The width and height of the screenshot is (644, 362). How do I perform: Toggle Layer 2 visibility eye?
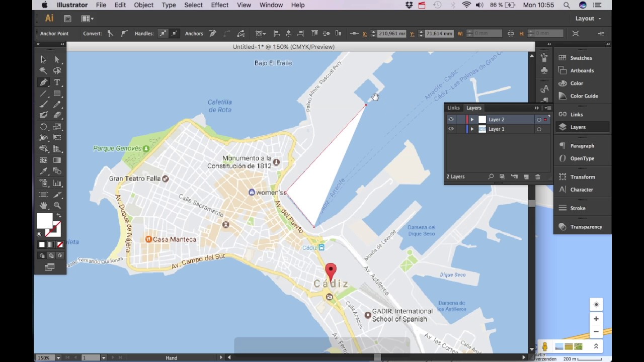451,120
